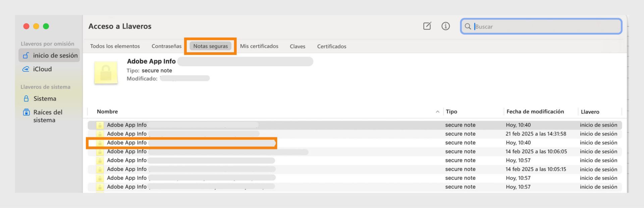
Task: Select the date cell "21 feb 2025 a las 14:31:58"
Action: click(536, 134)
